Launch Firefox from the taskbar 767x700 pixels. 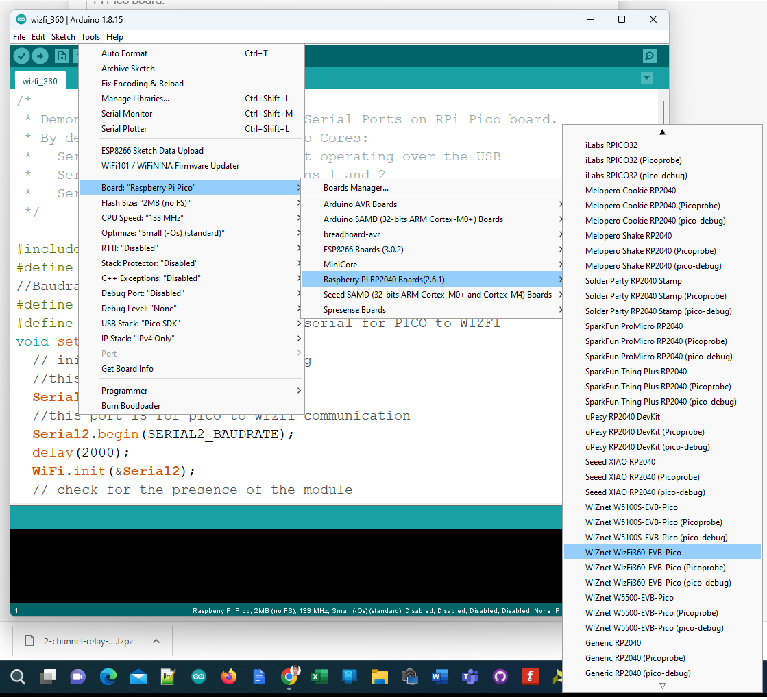[x=228, y=677]
